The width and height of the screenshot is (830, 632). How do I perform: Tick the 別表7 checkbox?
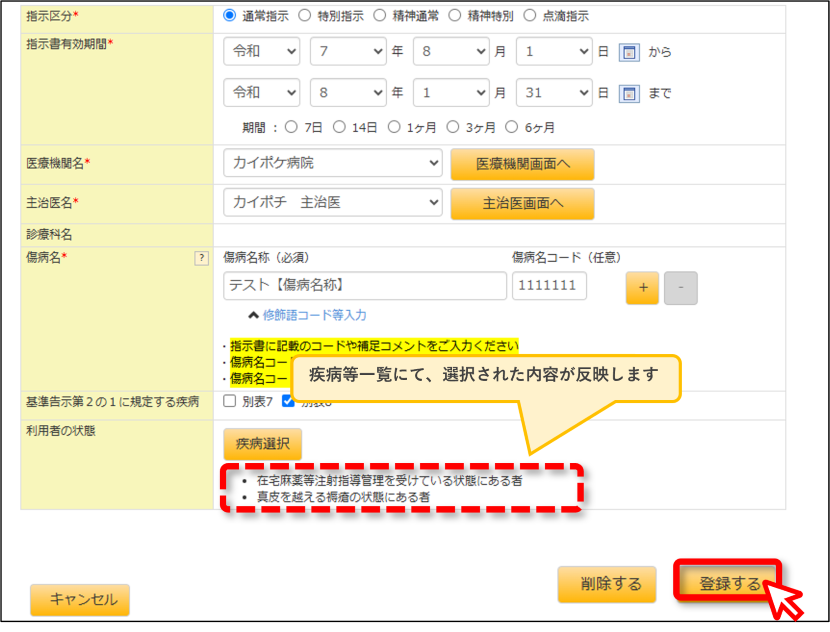[229, 401]
